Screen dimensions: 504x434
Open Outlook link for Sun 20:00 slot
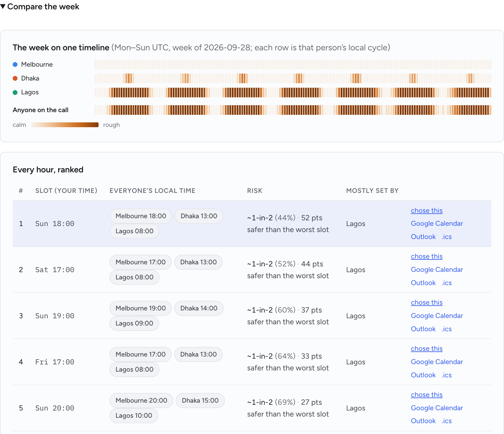click(x=423, y=421)
